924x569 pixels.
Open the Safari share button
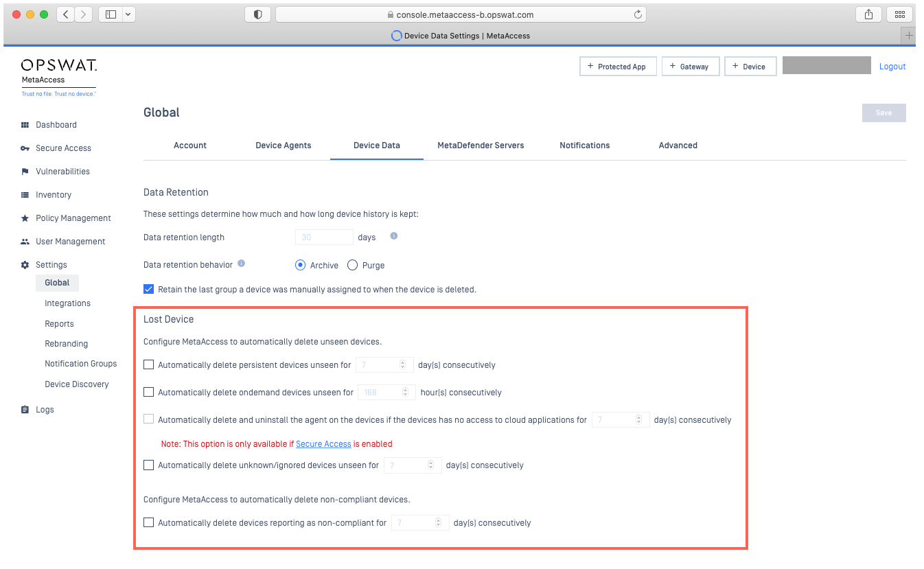868,14
